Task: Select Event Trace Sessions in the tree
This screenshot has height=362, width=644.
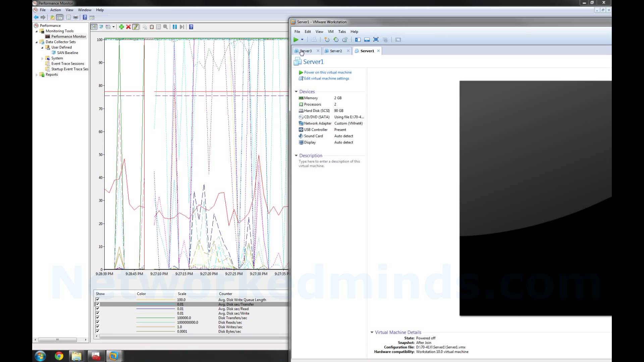Action: coord(67,64)
